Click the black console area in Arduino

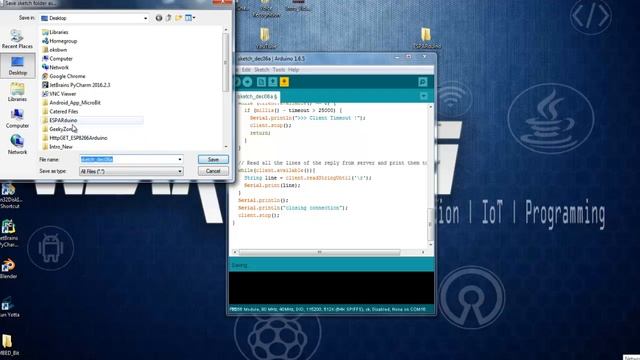coord(331,288)
